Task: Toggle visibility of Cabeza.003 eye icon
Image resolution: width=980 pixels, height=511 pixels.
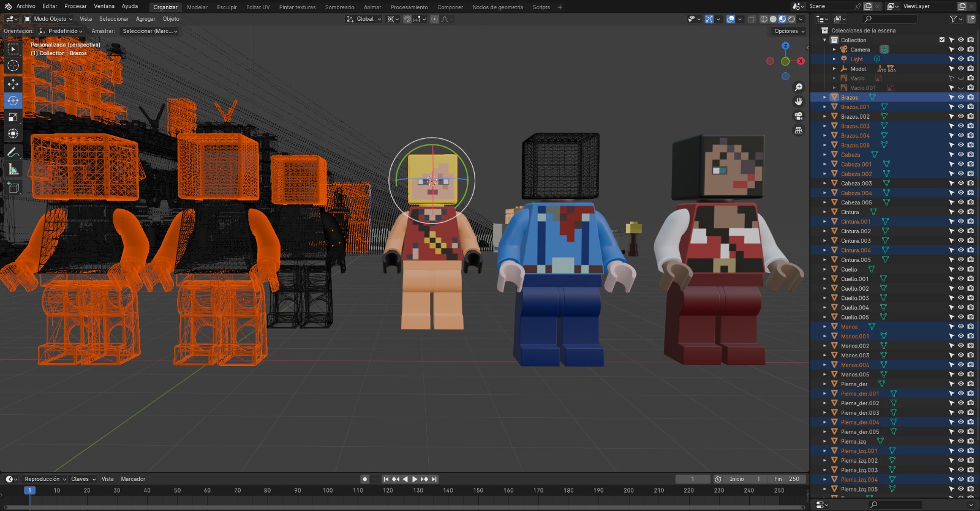Action: pos(960,183)
